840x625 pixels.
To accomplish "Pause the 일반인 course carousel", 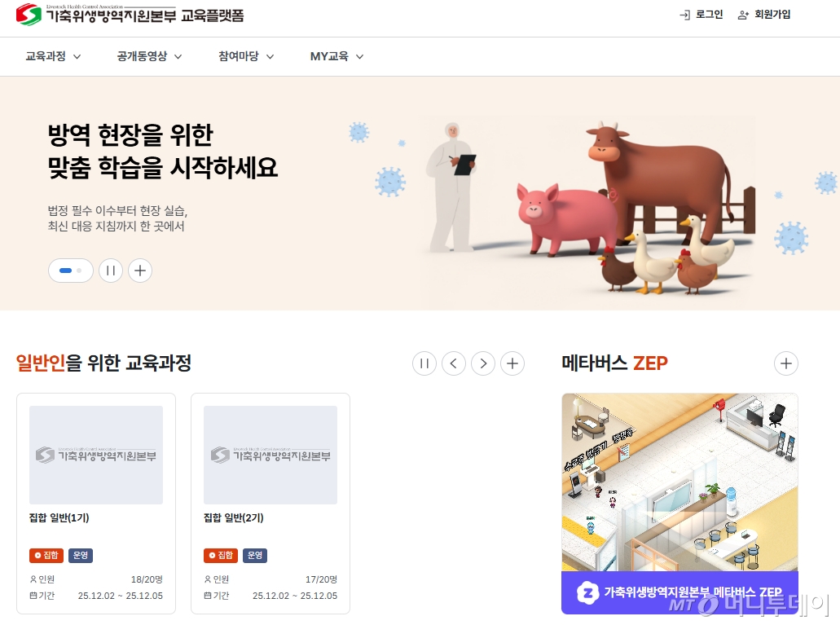I will pos(424,363).
